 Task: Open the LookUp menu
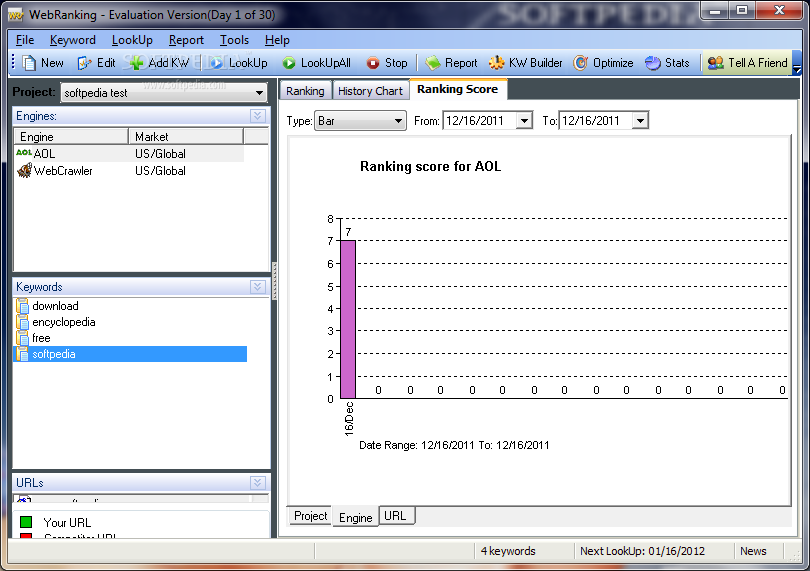(132, 40)
